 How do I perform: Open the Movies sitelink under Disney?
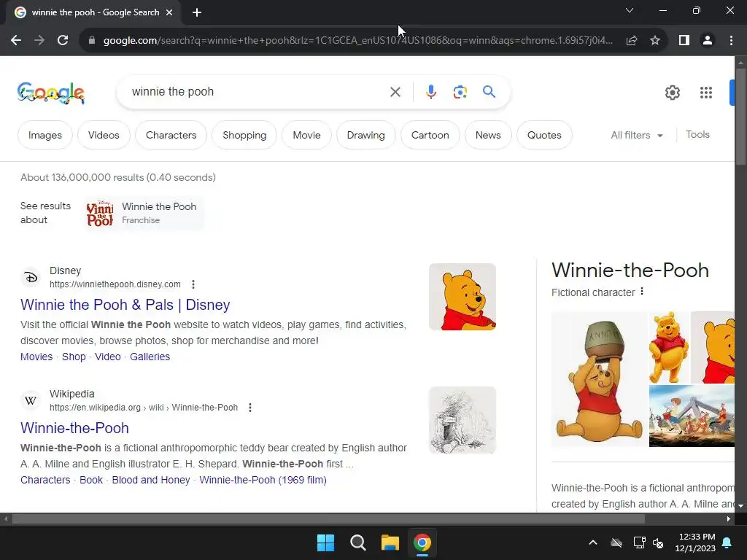click(36, 357)
